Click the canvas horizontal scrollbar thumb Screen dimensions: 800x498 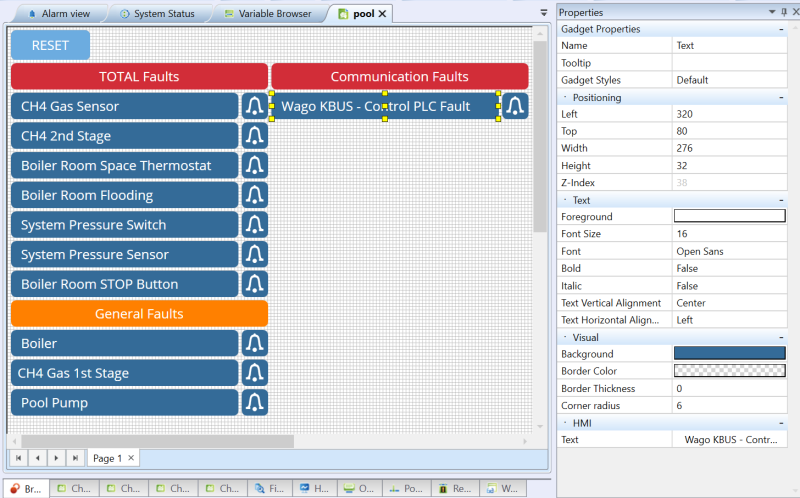point(157,441)
